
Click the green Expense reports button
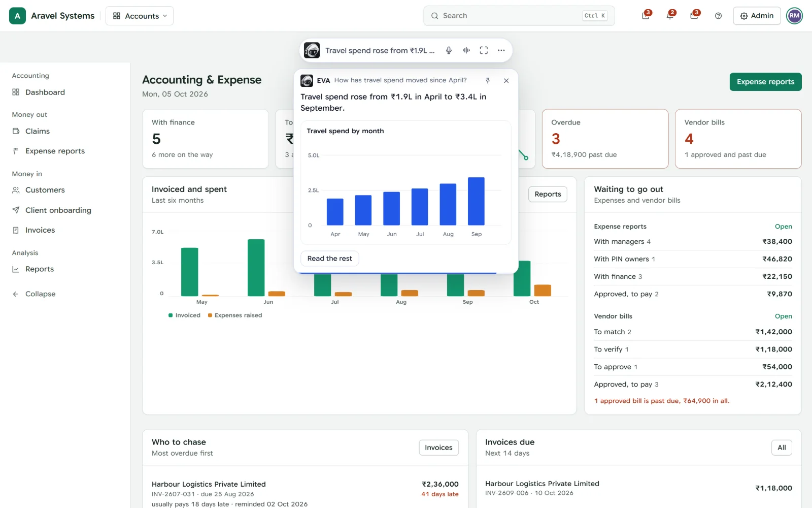click(x=765, y=82)
